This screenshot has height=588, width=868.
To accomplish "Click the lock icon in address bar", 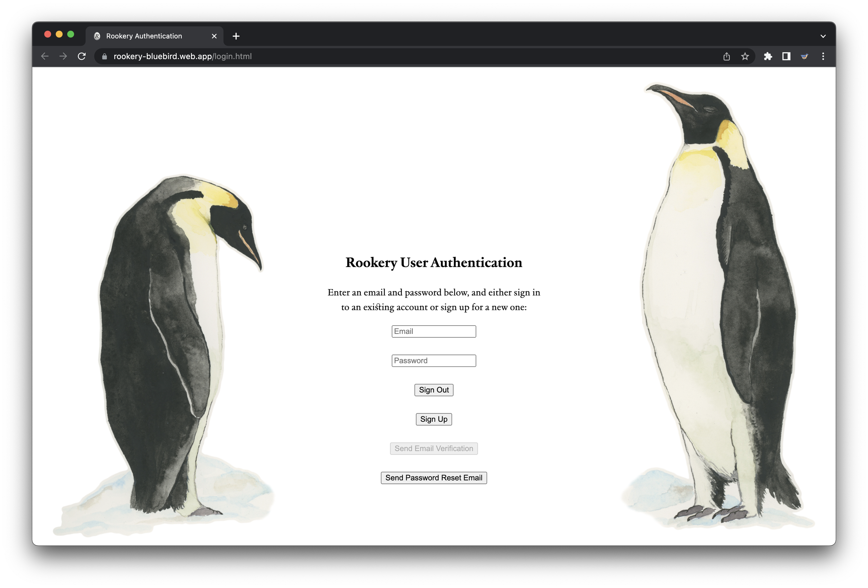I will [105, 56].
